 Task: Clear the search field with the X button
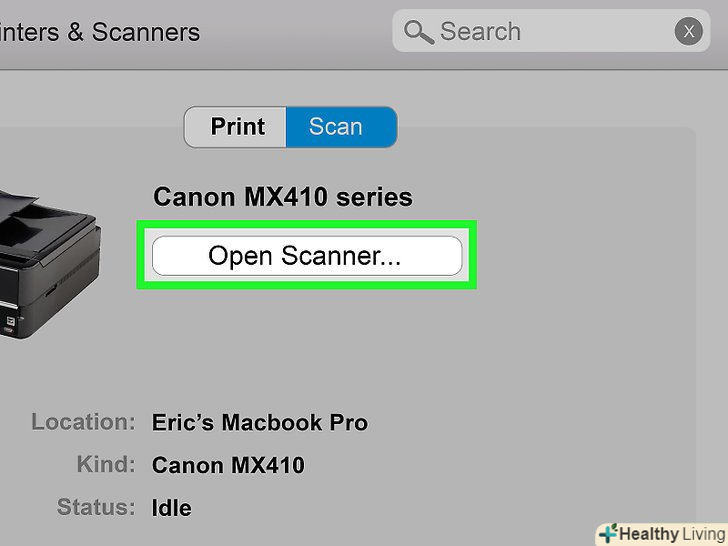(x=688, y=32)
